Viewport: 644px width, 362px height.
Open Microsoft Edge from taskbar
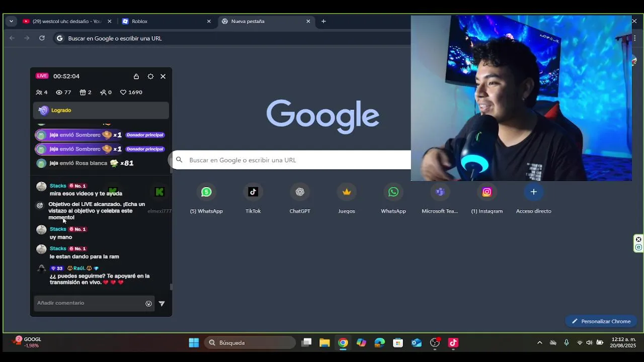(380, 343)
